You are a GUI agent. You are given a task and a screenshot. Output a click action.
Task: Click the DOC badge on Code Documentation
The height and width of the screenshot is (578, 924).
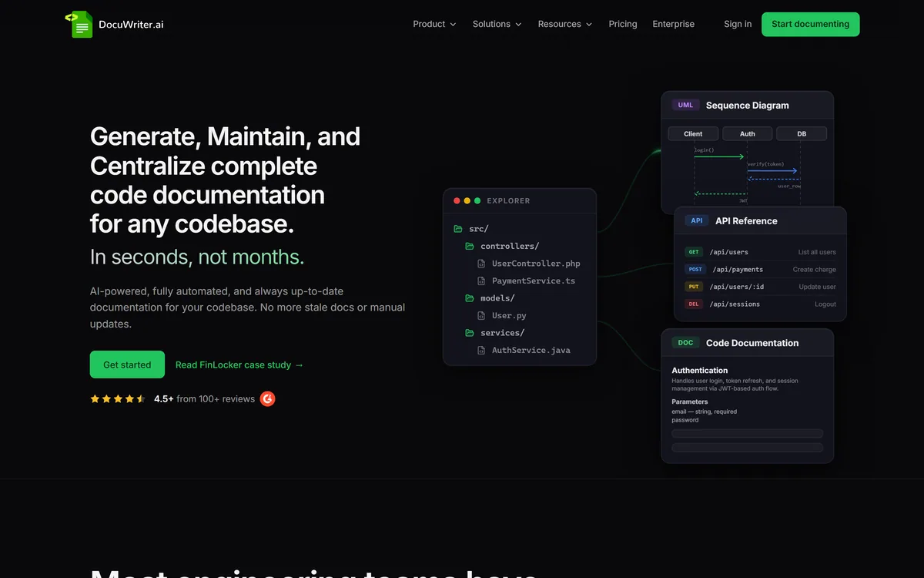(685, 343)
